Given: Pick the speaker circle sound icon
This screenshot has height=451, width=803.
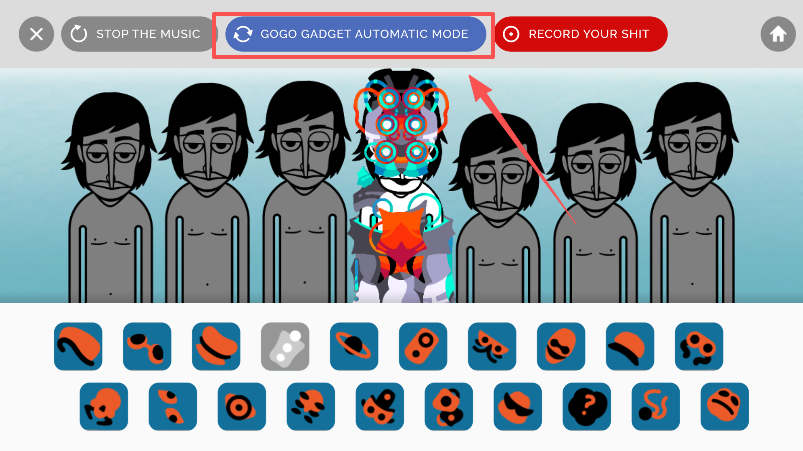Looking at the screenshot, I should (x=241, y=406).
